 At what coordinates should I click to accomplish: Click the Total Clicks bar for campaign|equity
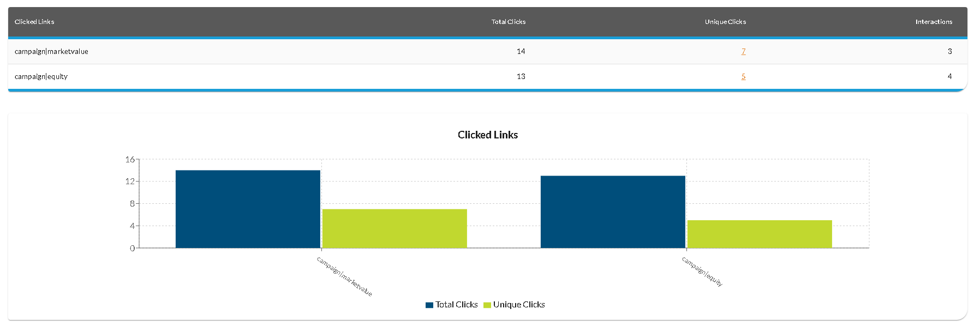[613, 211]
